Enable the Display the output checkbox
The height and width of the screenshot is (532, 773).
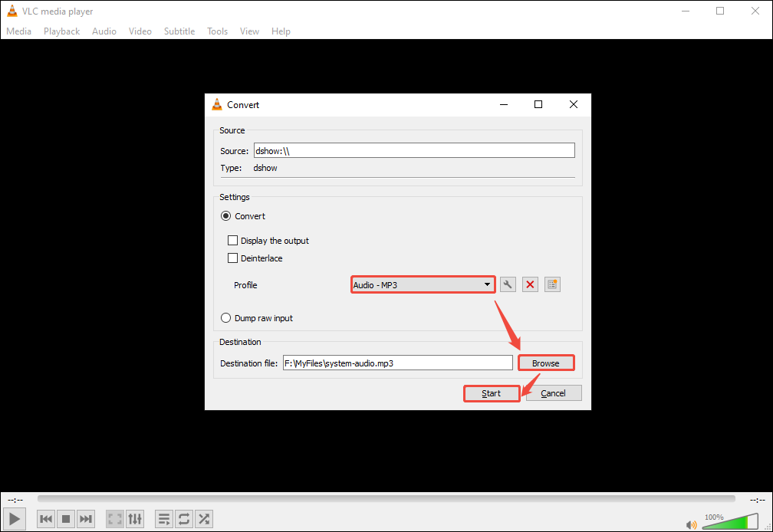(x=233, y=240)
